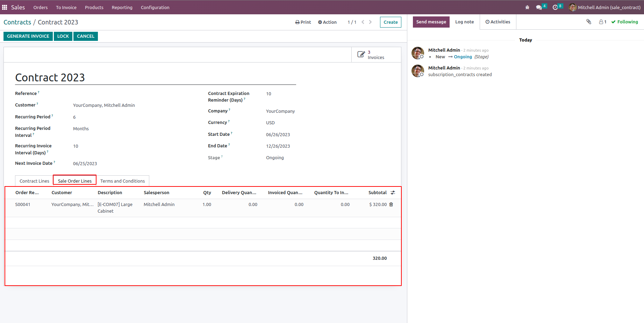
Task: Open the Orders menu
Action: coord(41,7)
